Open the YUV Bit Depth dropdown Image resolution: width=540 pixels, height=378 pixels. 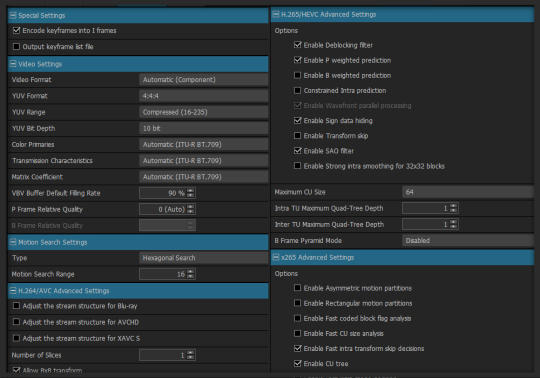204,128
